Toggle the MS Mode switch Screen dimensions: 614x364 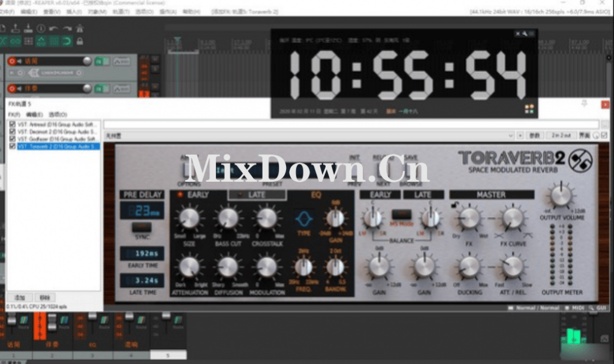401,214
